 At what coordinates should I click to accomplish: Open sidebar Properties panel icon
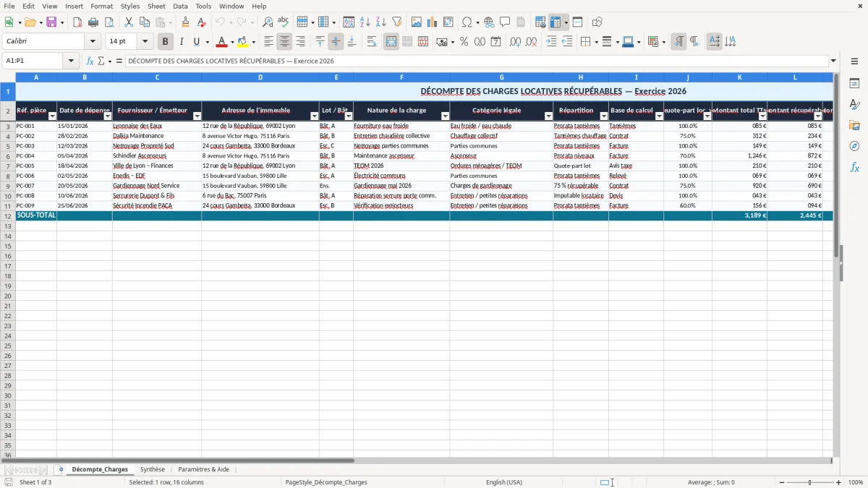(854, 83)
